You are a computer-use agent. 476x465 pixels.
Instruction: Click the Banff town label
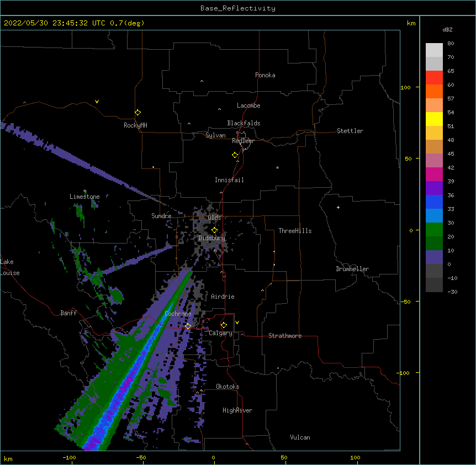click(68, 313)
